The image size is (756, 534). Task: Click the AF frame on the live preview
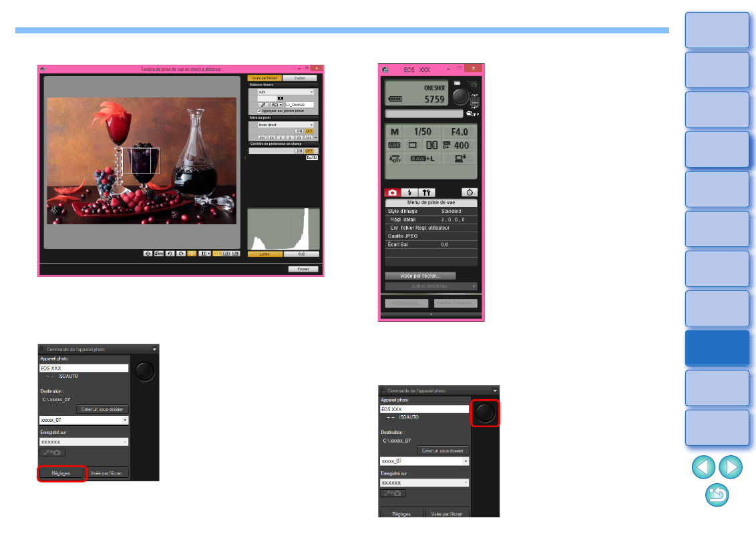tap(142, 160)
